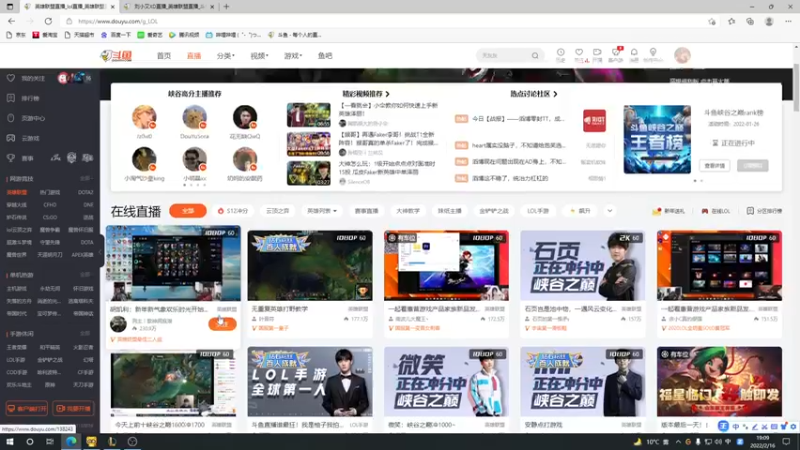Click the 查看详情 button

click(714, 166)
